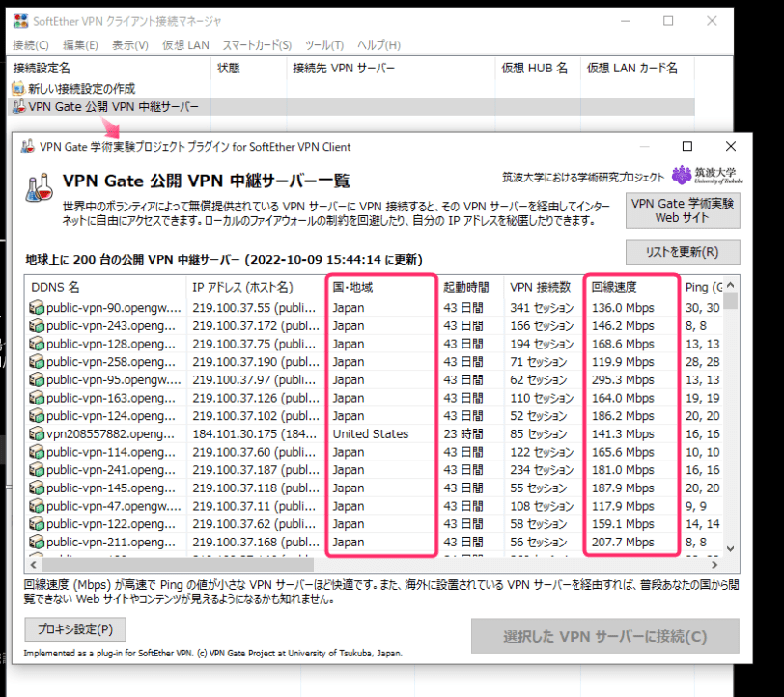This screenshot has height=697, width=784.
Task: Open the 接続(C) menu
Action: pyautogui.click(x=31, y=45)
